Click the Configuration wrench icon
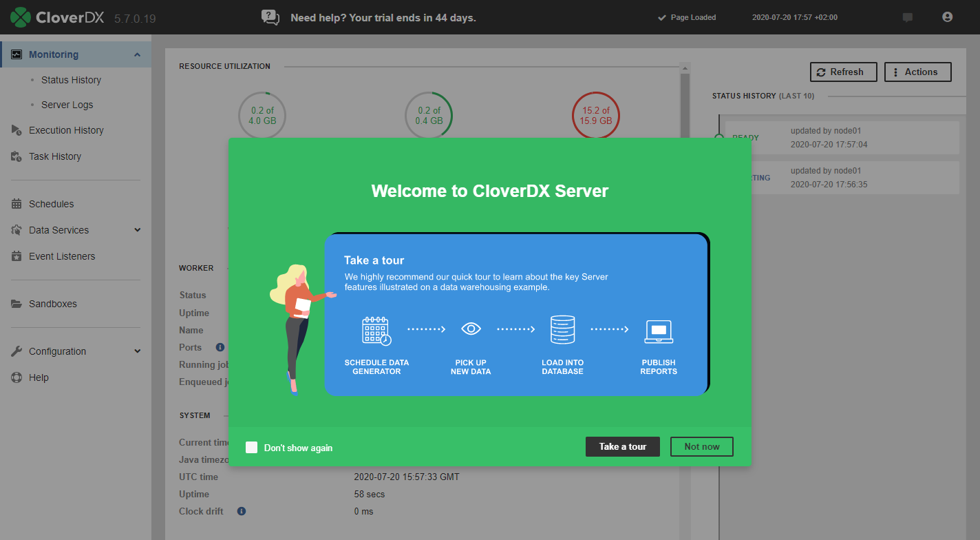980x540 pixels. point(17,351)
